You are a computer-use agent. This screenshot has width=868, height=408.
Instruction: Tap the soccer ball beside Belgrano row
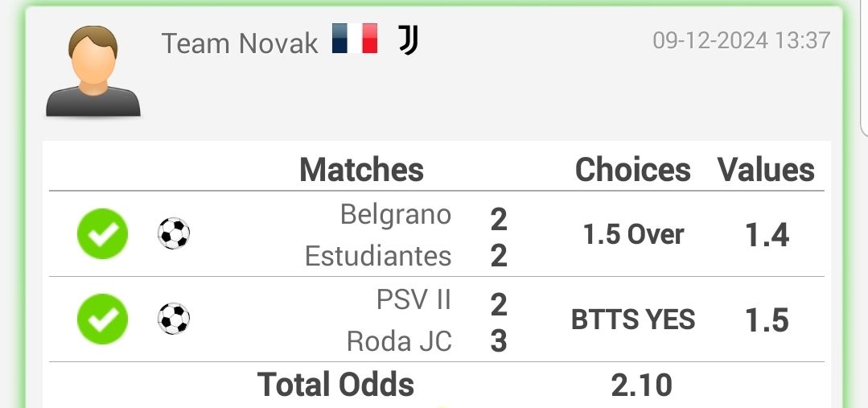174,233
